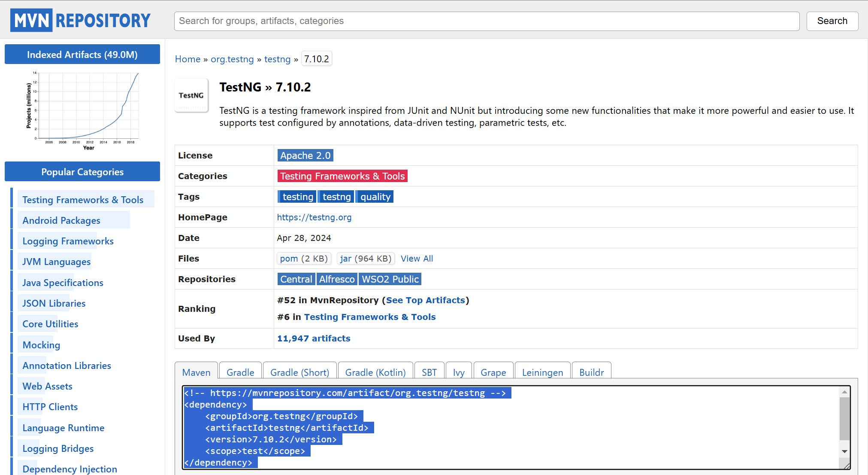Switch to the Gradle tab

tap(240, 372)
